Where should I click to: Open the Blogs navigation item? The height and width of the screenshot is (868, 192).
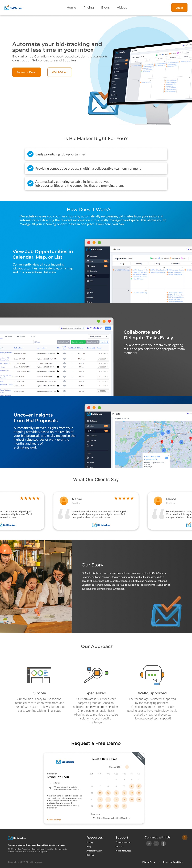pyautogui.click(x=105, y=7)
